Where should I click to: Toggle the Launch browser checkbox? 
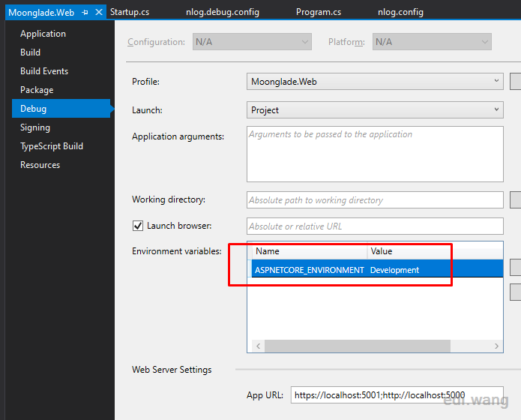pyautogui.click(x=138, y=226)
